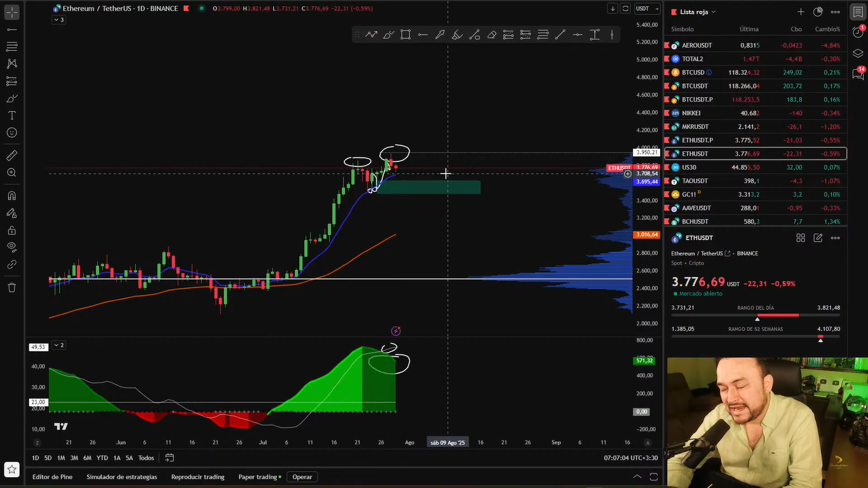The image size is (868, 488).
Task: Select the BTCUSDT row in watchlist
Action: pos(756,86)
